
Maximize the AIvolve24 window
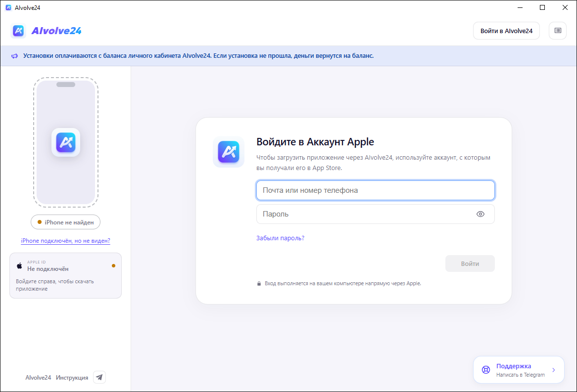[x=542, y=7]
